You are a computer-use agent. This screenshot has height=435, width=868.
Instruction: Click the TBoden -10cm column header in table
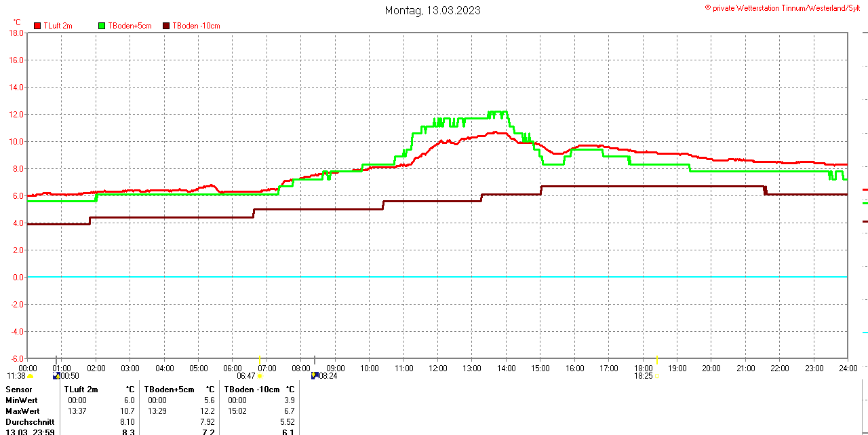pos(252,390)
